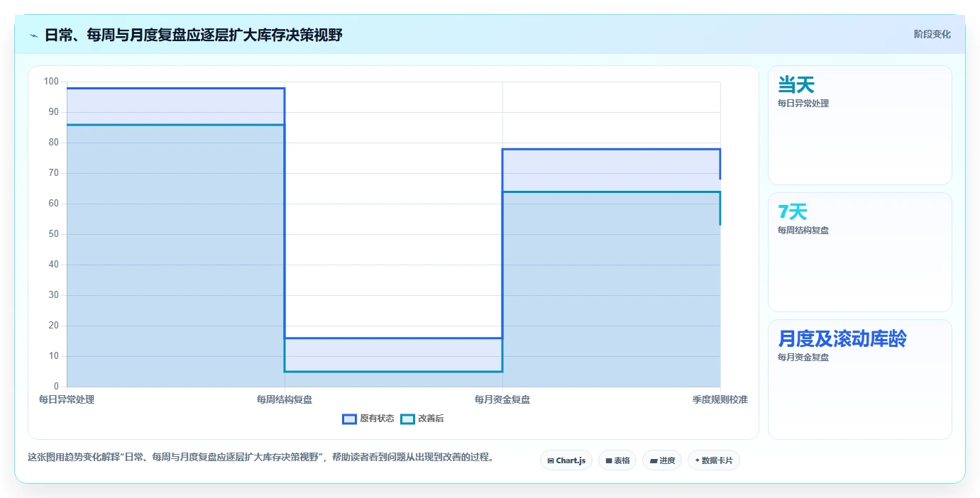Image resolution: width=980 pixels, height=498 pixels.
Task: Click the 当天 headline value
Action: click(796, 85)
